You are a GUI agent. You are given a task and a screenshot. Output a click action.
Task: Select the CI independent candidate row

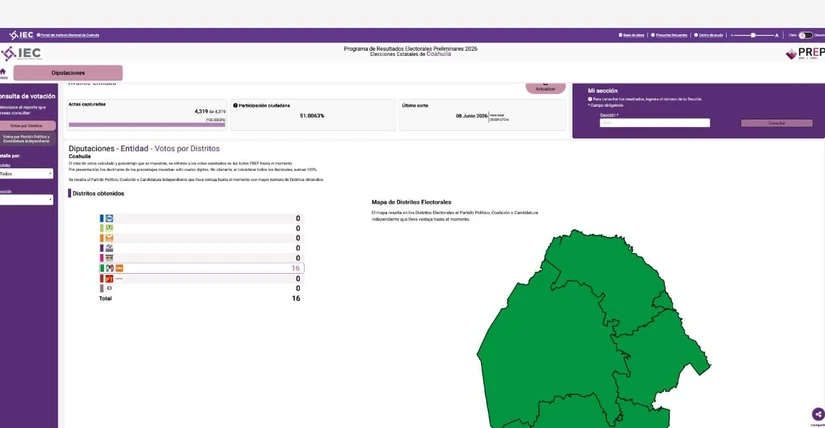pos(202,288)
